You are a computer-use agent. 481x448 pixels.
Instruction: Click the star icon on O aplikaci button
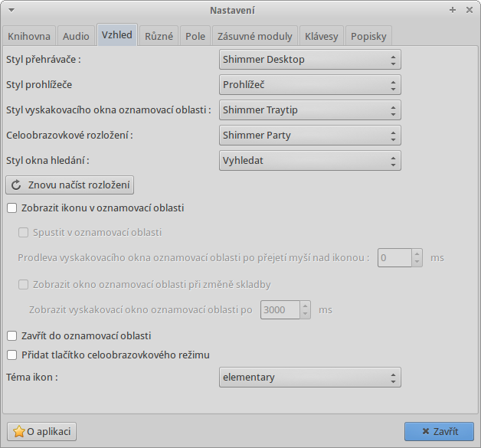[x=18, y=431]
